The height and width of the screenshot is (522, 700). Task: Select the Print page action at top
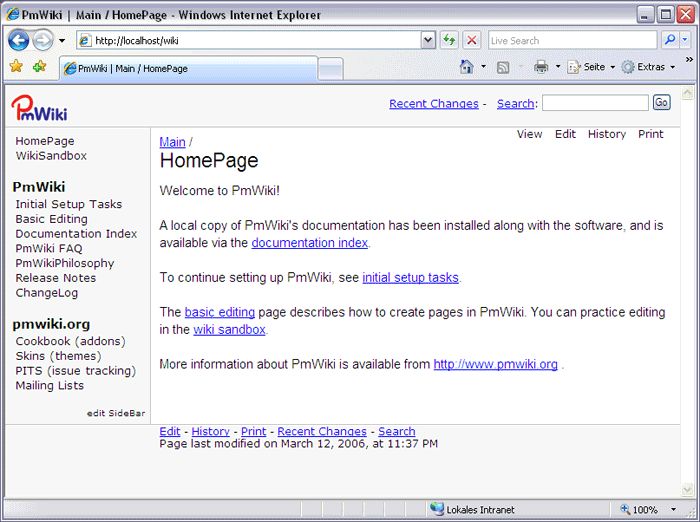pyautogui.click(x=650, y=134)
